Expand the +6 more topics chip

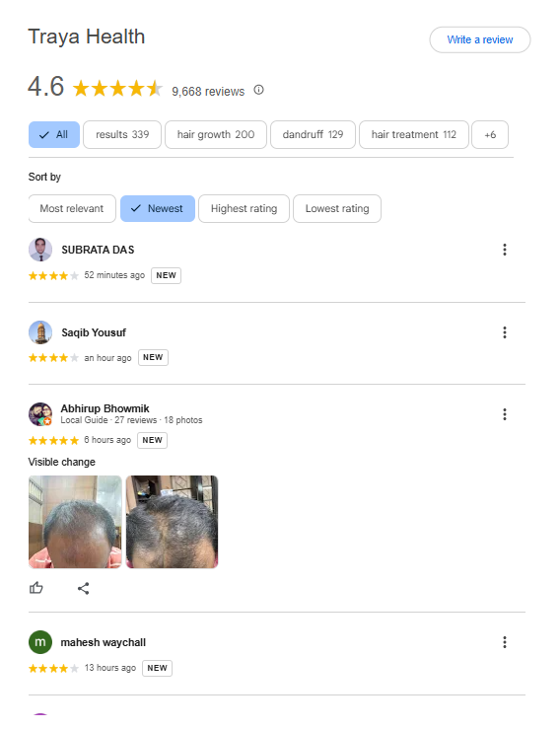[490, 134]
